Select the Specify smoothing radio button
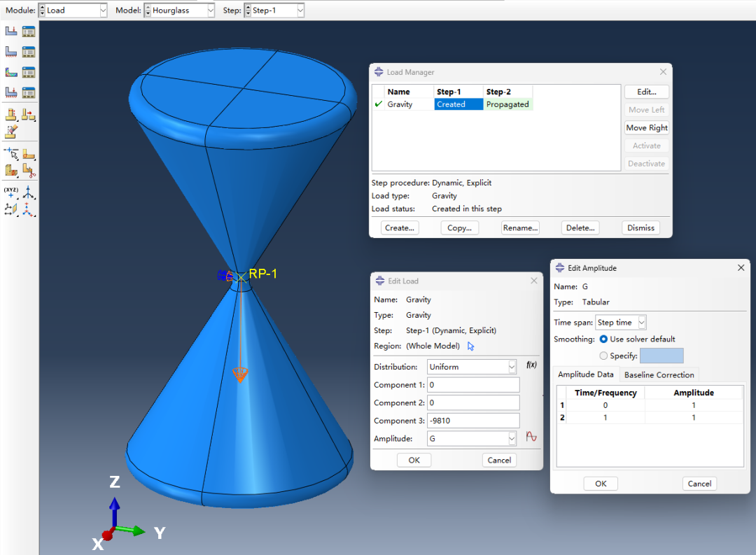This screenshot has width=756, height=555. [603, 356]
